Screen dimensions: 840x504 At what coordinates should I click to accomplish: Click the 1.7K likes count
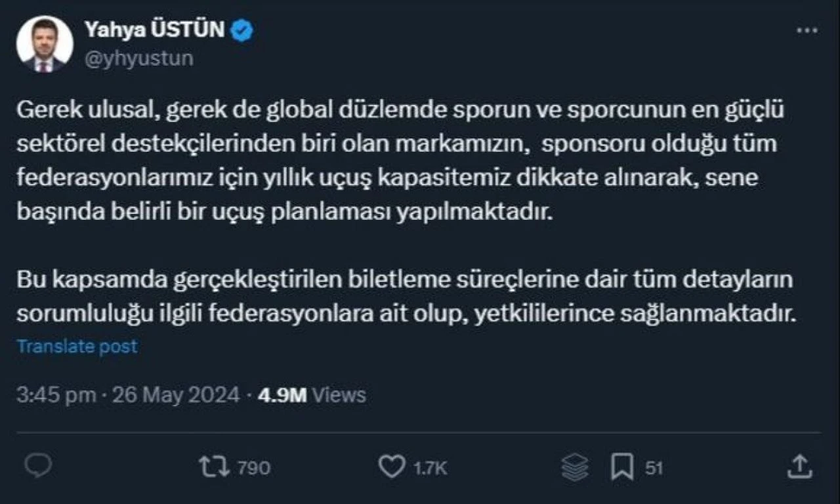click(x=431, y=468)
